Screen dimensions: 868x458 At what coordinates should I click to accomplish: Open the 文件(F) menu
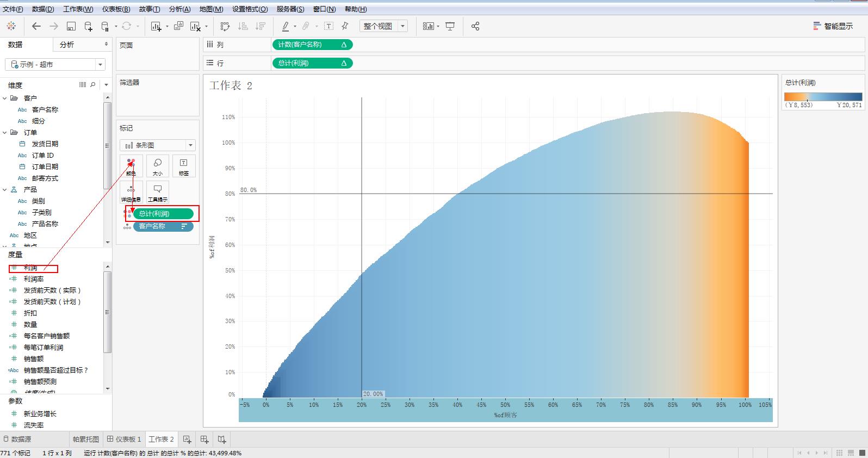point(13,9)
